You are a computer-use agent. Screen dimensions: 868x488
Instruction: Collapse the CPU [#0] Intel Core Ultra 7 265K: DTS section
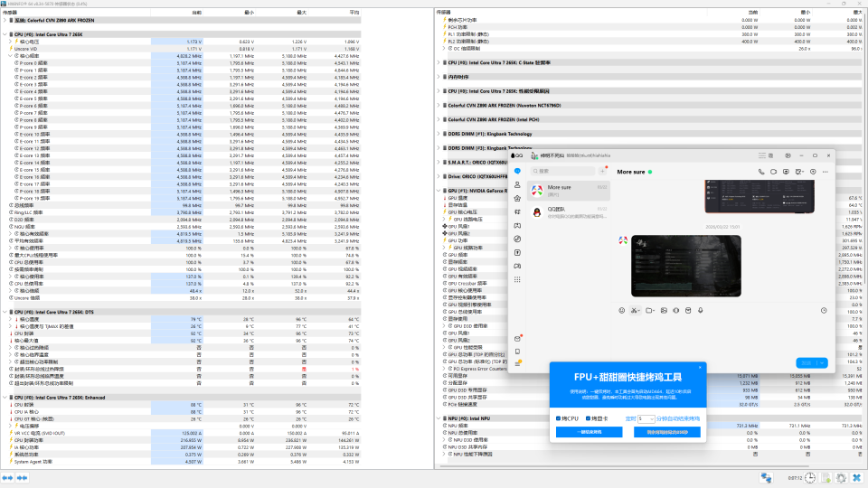point(5,312)
